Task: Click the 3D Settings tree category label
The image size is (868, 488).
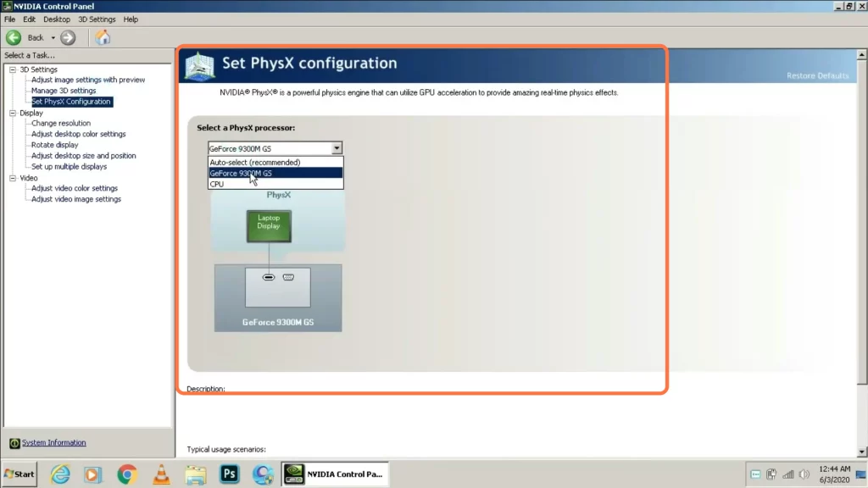Action: (x=38, y=69)
